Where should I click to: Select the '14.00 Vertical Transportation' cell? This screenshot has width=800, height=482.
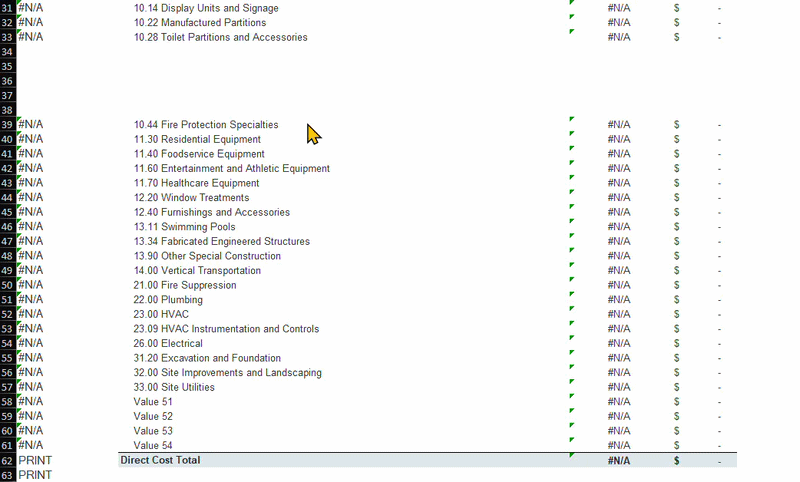[x=197, y=270]
